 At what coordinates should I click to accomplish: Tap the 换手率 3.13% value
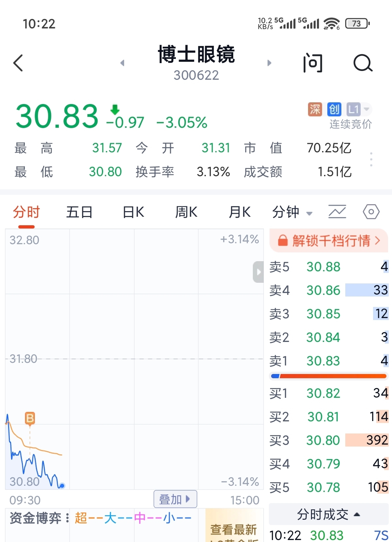(213, 172)
